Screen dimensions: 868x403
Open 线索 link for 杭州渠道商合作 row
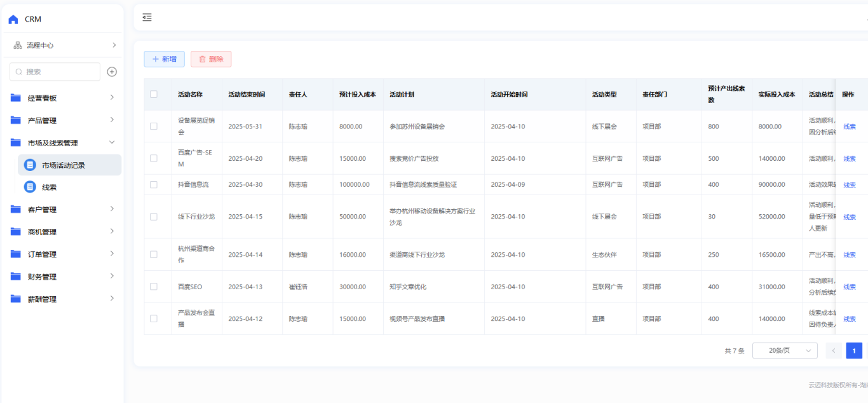coord(850,255)
